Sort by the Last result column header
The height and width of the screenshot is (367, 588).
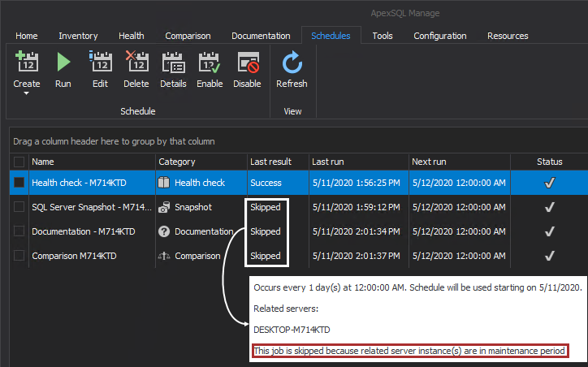(x=279, y=162)
